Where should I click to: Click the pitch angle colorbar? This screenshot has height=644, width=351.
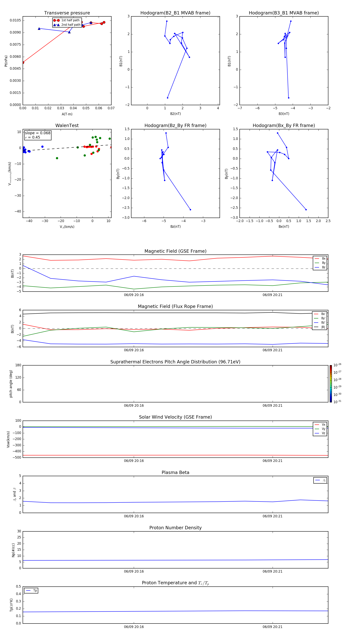tap(331, 384)
